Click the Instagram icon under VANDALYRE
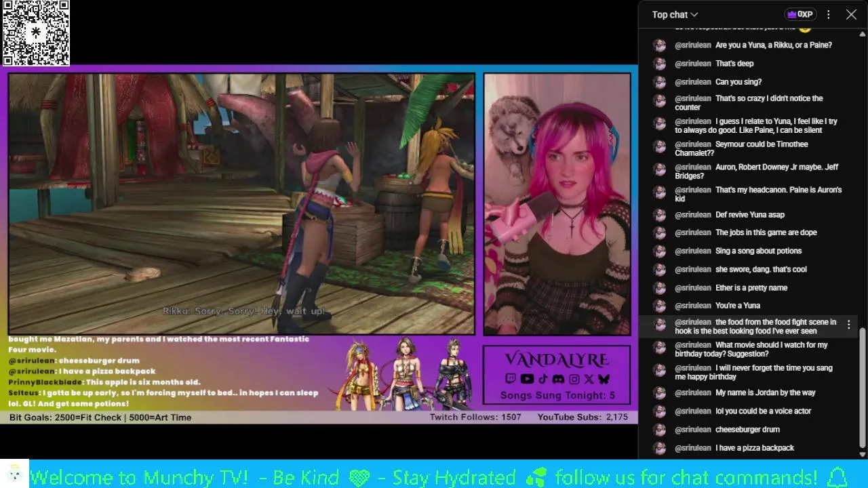The width and height of the screenshot is (868, 488). point(574,379)
